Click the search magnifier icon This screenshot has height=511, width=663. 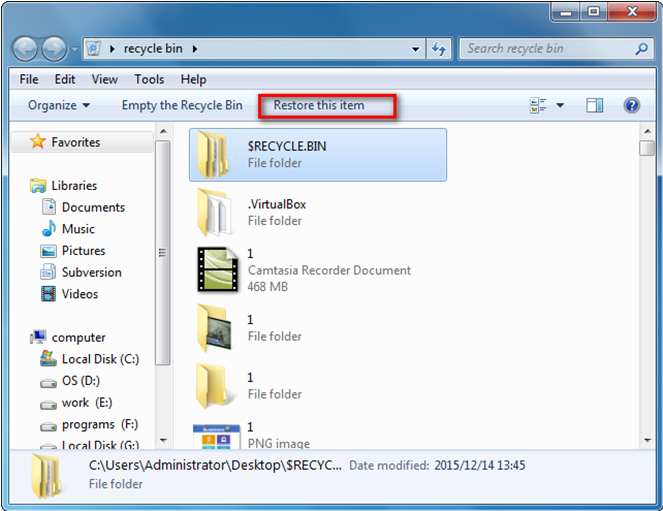coord(641,49)
